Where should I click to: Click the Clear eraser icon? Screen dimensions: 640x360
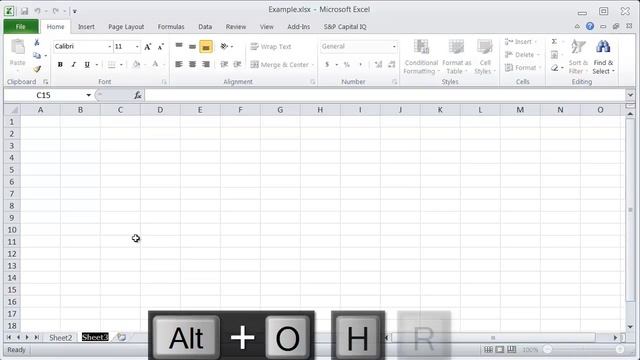click(x=554, y=68)
